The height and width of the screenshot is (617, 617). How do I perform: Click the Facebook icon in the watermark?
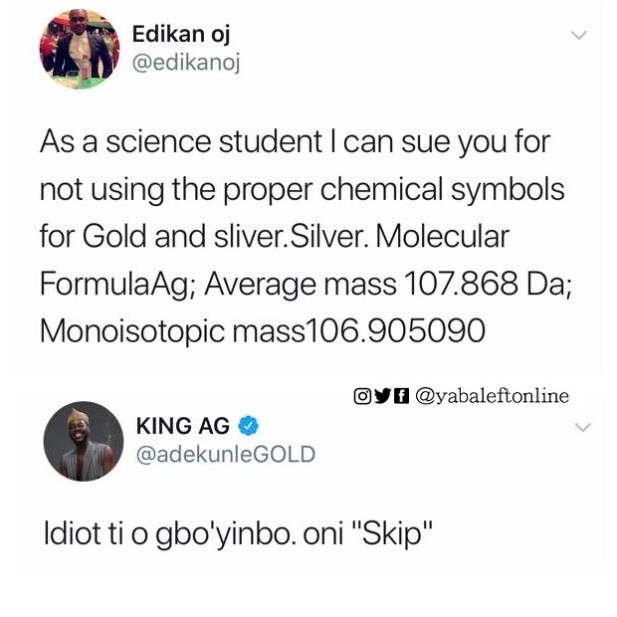tap(401, 396)
